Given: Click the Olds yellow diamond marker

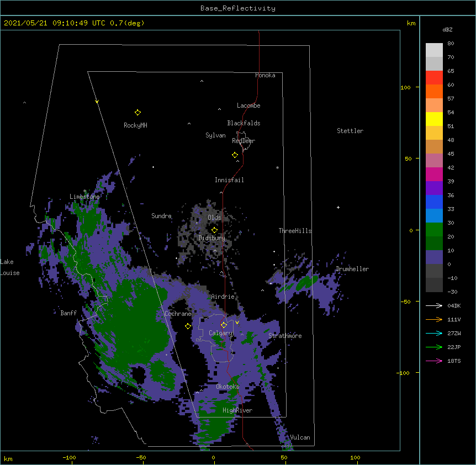Looking at the screenshot, I should point(214,230).
